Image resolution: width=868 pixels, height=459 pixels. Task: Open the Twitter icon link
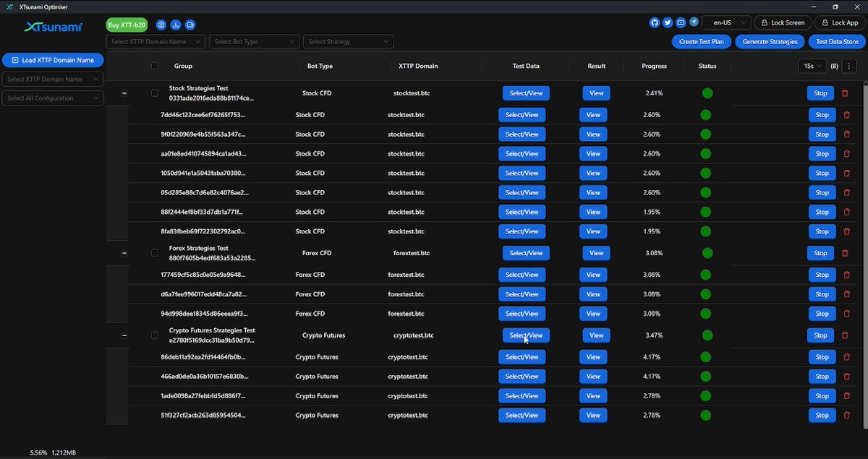[x=668, y=22]
